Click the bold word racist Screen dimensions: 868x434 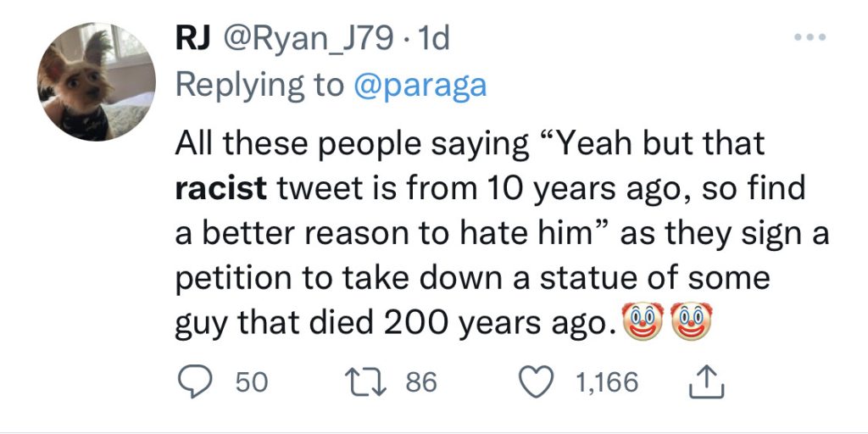coord(220,189)
